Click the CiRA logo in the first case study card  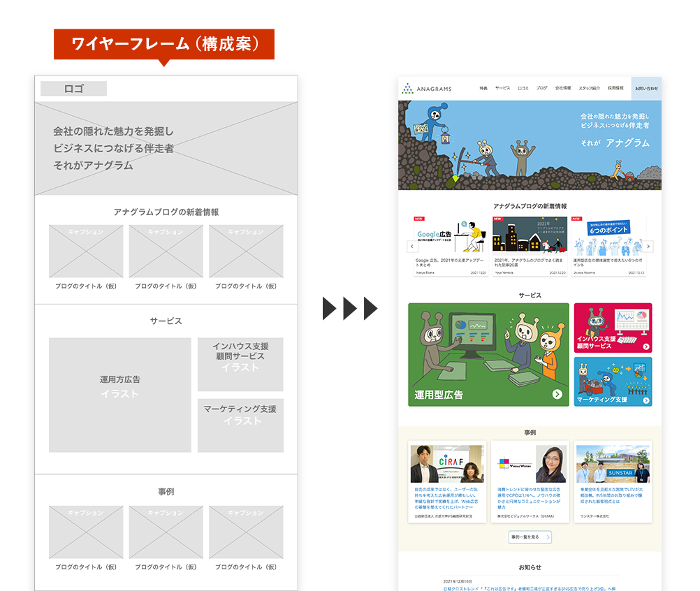(x=452, y=461)
